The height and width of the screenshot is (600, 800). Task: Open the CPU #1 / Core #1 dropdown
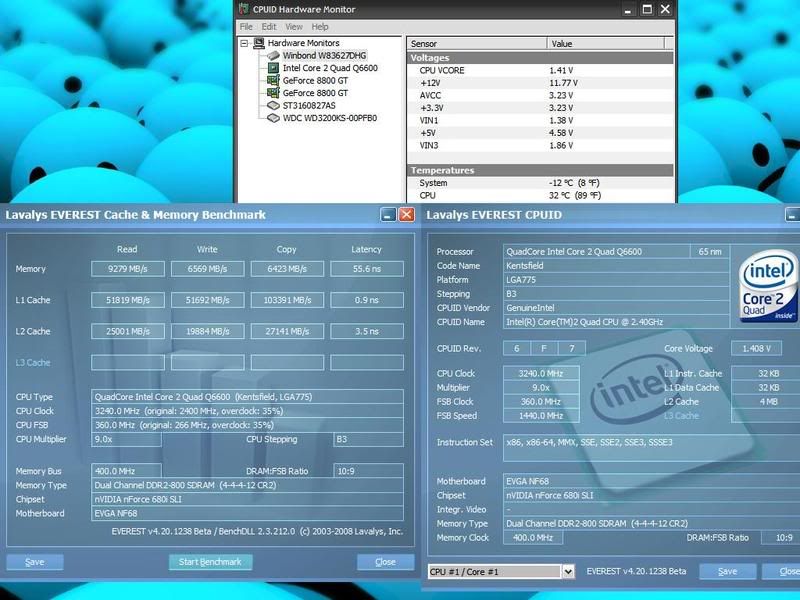click(568, 571)
